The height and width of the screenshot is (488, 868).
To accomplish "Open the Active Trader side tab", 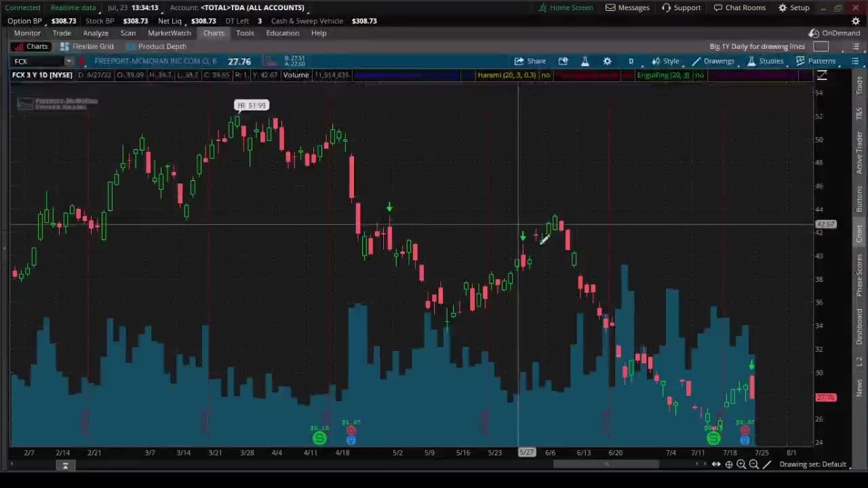I will pyautogui.click(x=859, y=152).
